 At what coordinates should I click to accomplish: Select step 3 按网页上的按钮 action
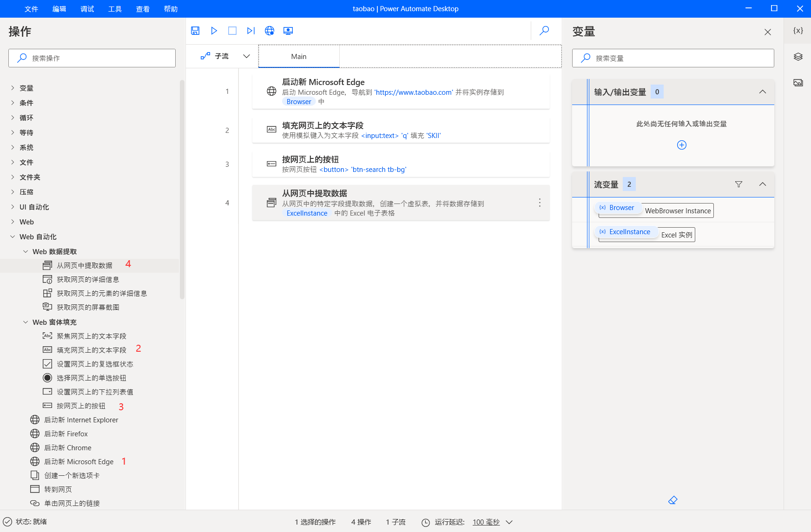point(401,164)
